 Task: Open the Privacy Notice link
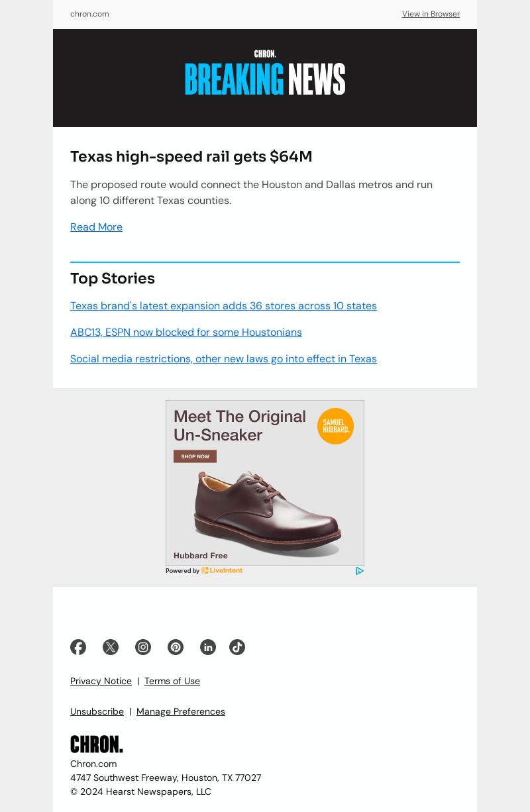(101, 681)
